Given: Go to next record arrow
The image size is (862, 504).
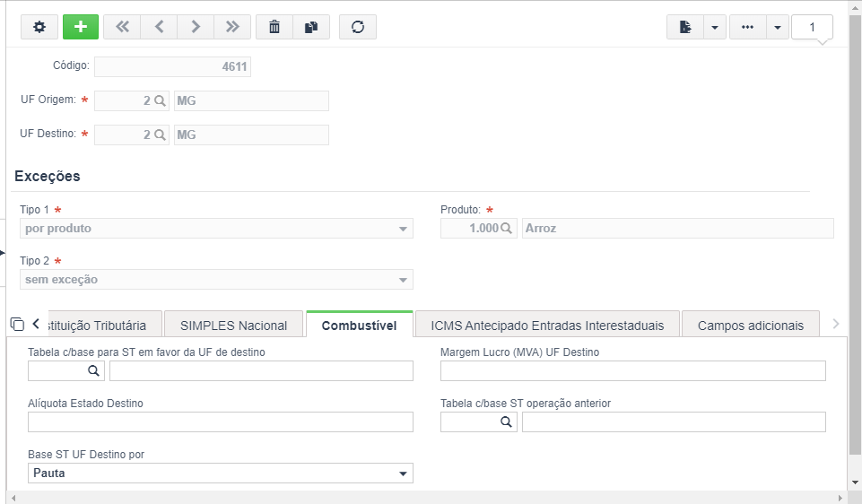Looking at the screenshot, I should pos(196,27).
